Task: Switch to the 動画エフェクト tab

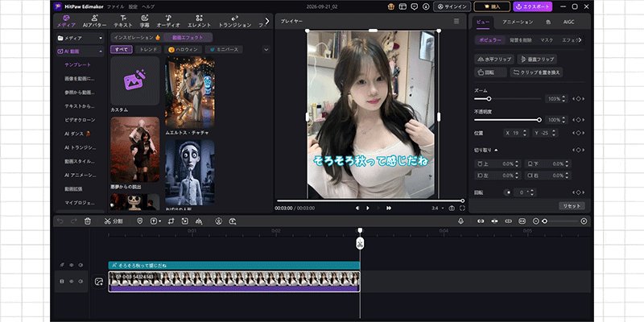Action: [x=188, y=38]
